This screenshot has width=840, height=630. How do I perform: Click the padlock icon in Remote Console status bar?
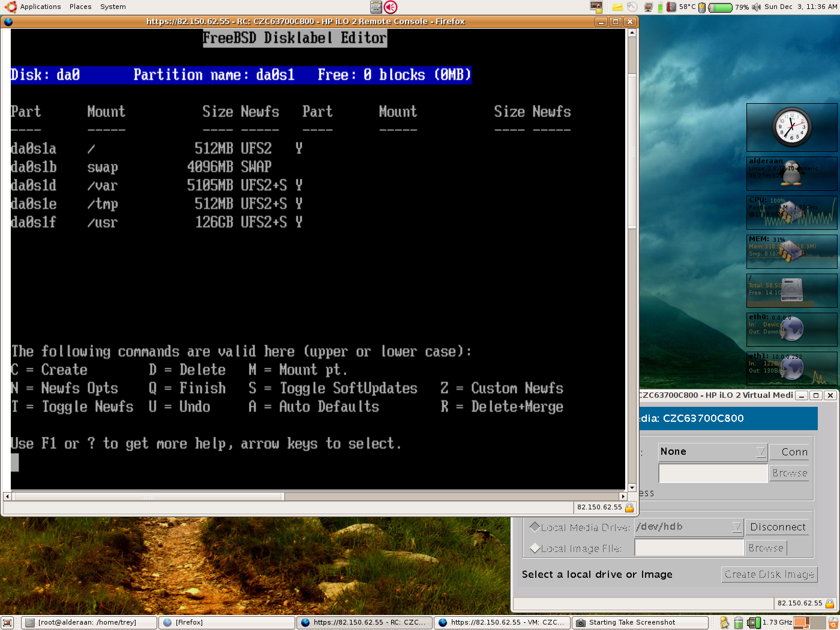629,508
